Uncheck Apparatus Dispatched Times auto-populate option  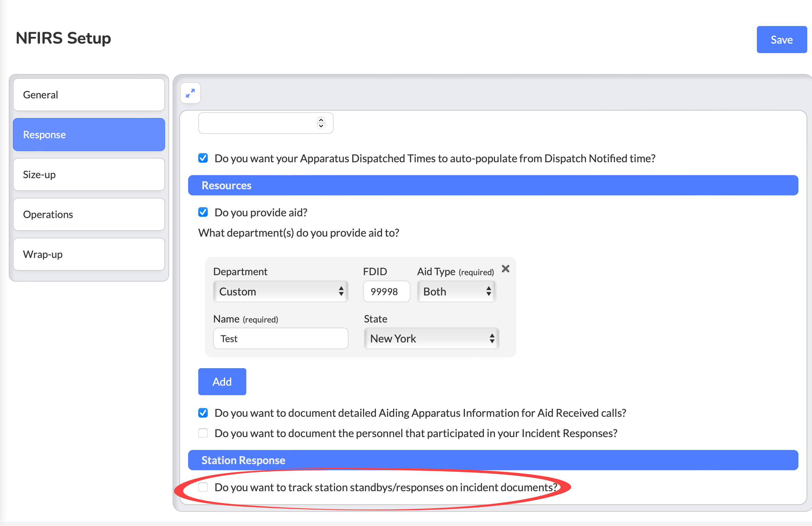coord(203,158)
